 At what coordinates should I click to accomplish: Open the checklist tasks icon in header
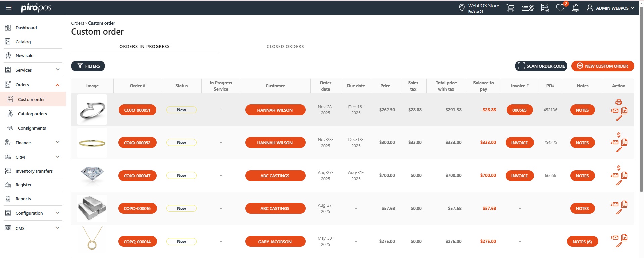(x=545, y=8)
